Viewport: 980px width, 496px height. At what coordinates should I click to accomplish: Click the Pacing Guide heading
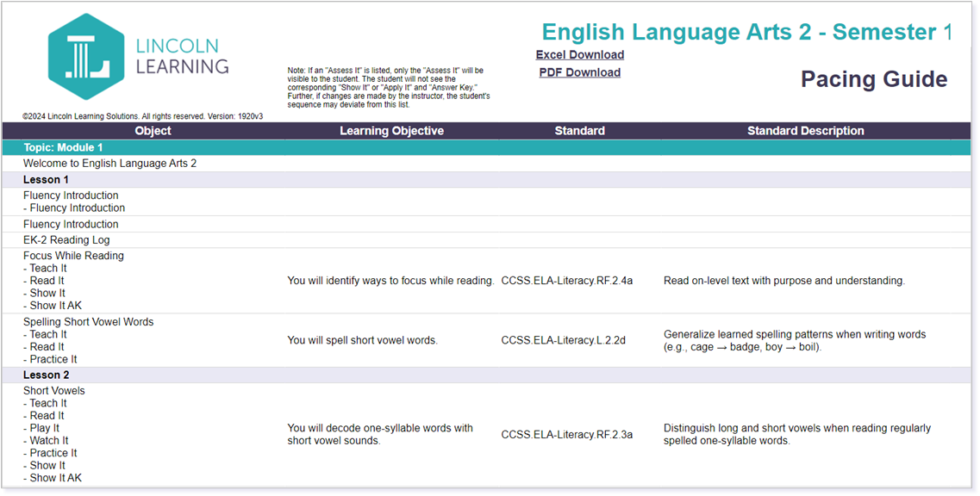pos(873,79)
